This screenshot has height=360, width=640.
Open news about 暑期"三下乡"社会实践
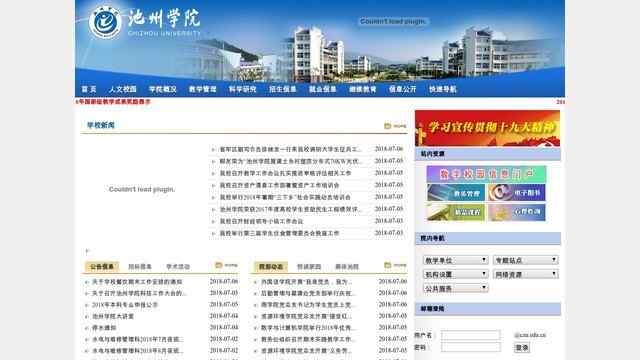[285, 197]
